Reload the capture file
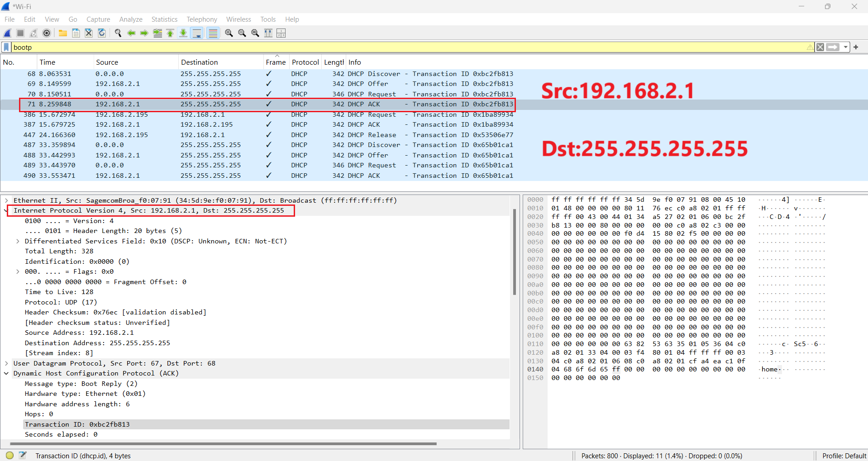This screenshot has width=868, height=461. pos(102,33)
